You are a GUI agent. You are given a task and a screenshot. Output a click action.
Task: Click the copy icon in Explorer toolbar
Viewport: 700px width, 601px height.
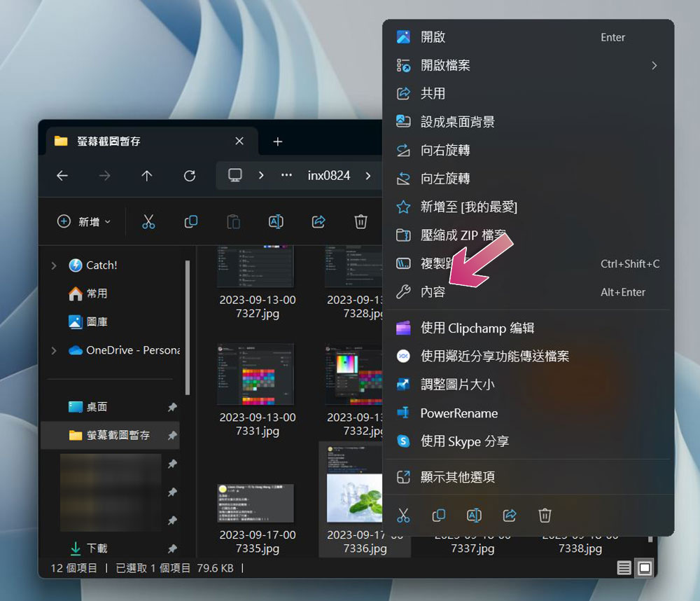[190, 221]
